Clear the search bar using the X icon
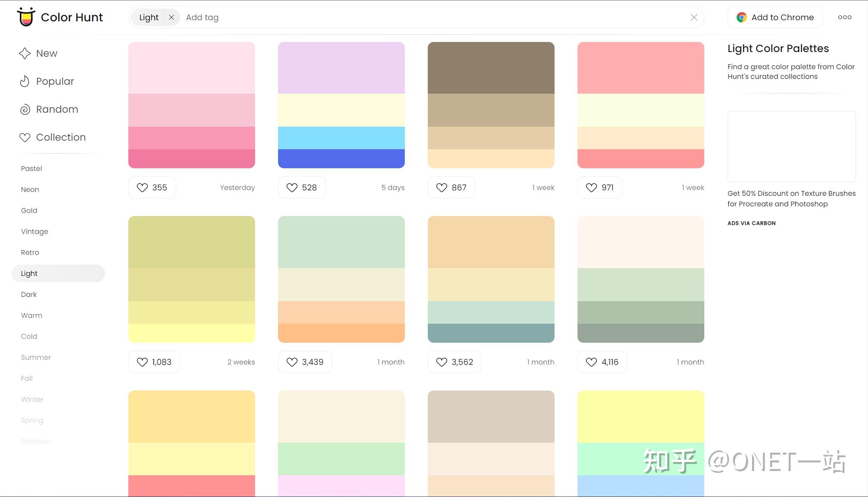This screenshot has height=497, width=868. [694, 17]
